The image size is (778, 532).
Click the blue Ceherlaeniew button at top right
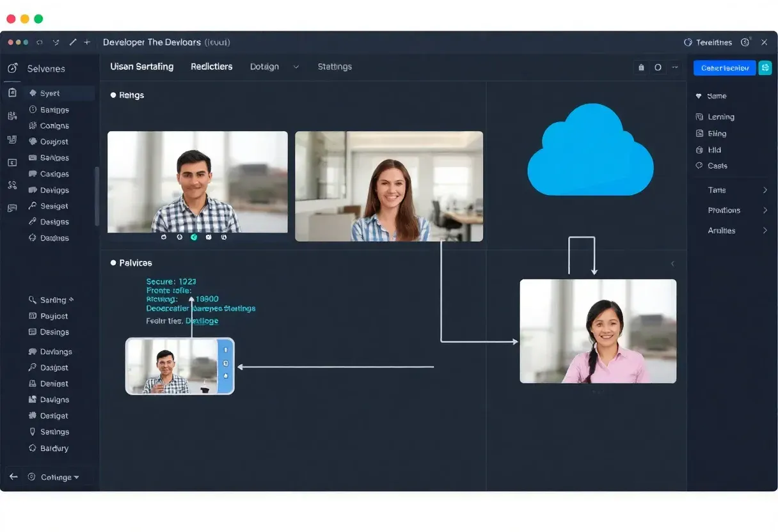tap(724, 67)
